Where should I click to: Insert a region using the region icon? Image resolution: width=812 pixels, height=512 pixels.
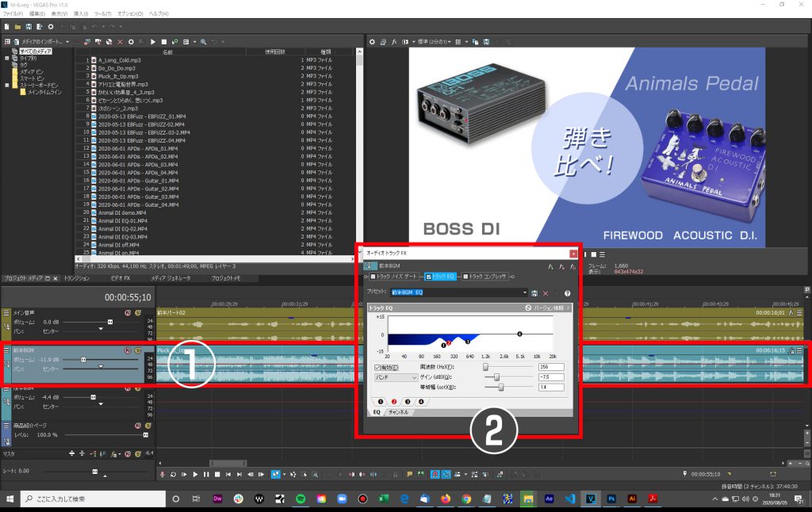(420, 474)
